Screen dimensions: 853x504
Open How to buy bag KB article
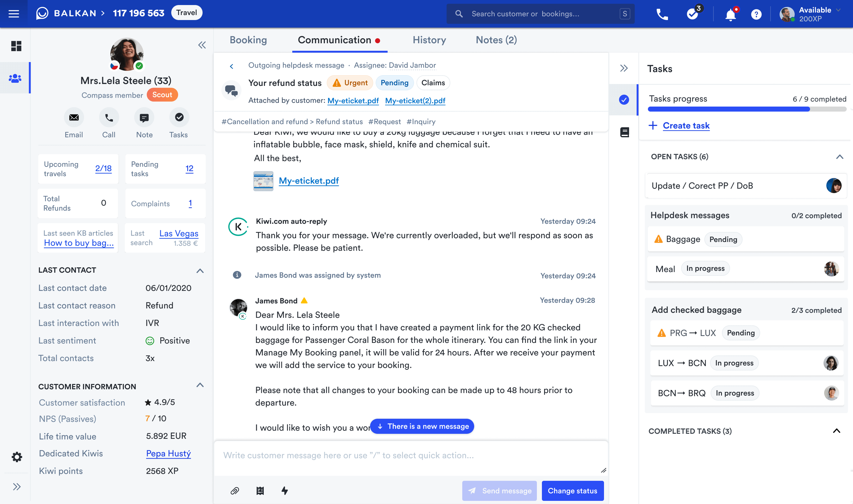78,243
